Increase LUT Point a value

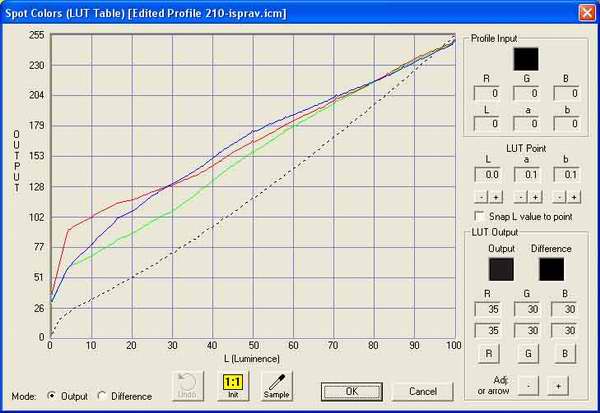point(535,197)
